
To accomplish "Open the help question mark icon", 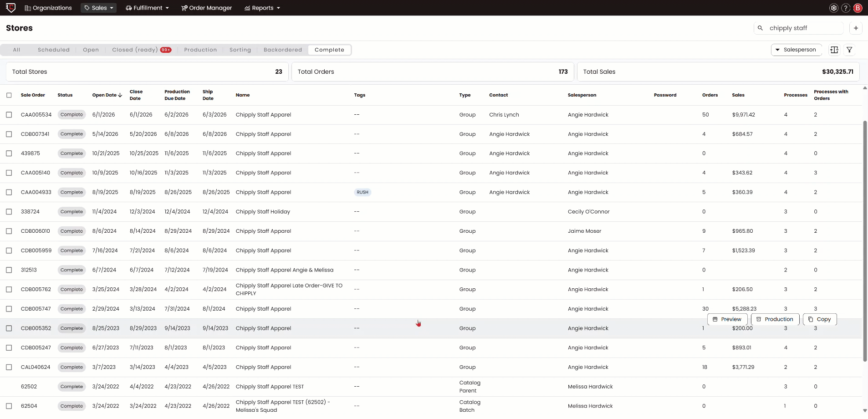I will pyautogui.click(x=846, y=8).
